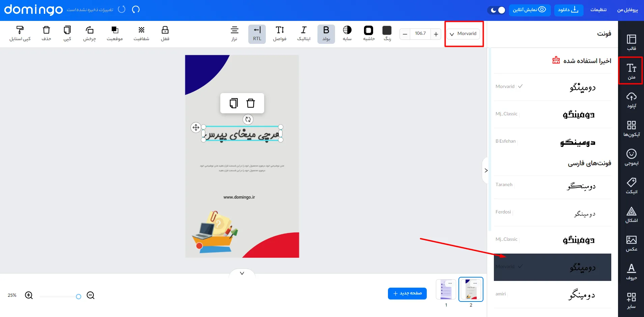Select the B Esfehan font
Viewport: 644px width, 317px height.
(x=553, y=142)
